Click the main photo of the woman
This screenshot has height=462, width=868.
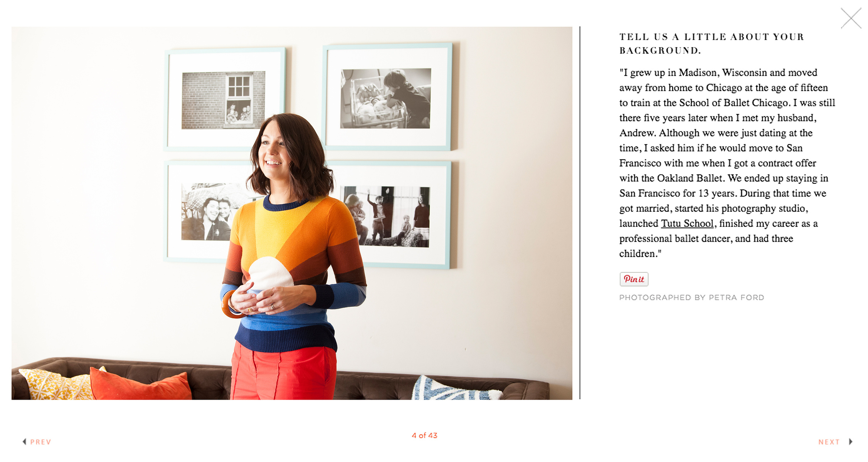tap(292, 213)
